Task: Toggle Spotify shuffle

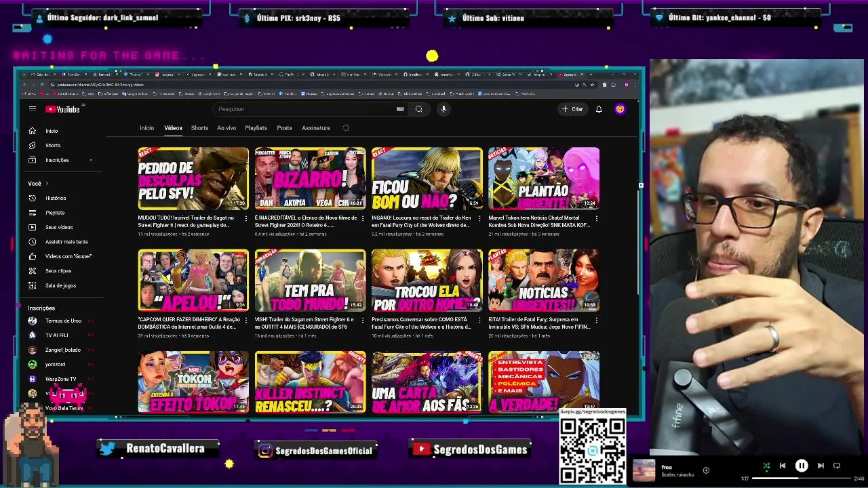Action: [x=766, y=466]
